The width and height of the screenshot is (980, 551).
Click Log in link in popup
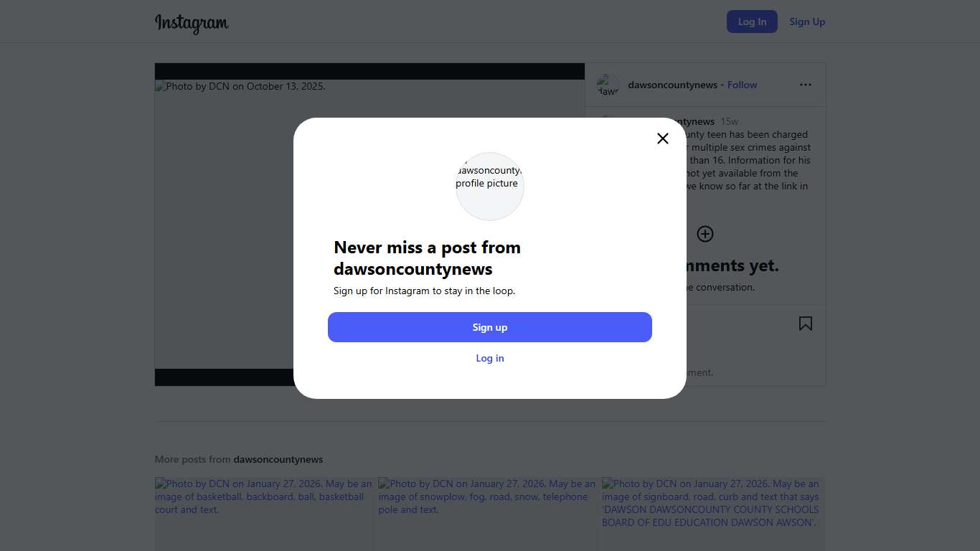(490, 358)
